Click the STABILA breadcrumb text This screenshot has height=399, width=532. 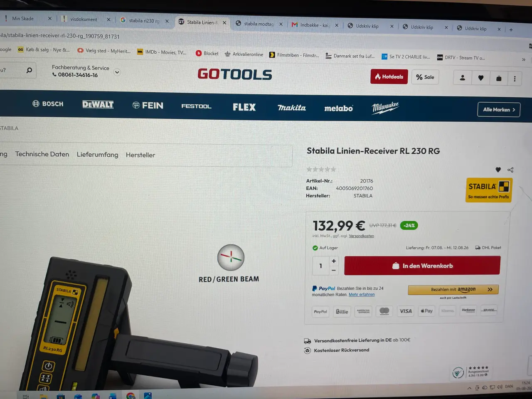9,128
